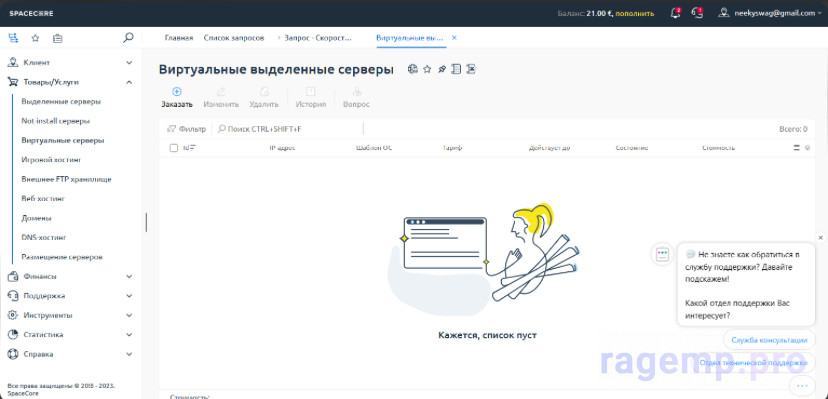Open the clipboard list icon in sidebar header
This screenshot has height=399, width=828.
click(x=58, y=38)
